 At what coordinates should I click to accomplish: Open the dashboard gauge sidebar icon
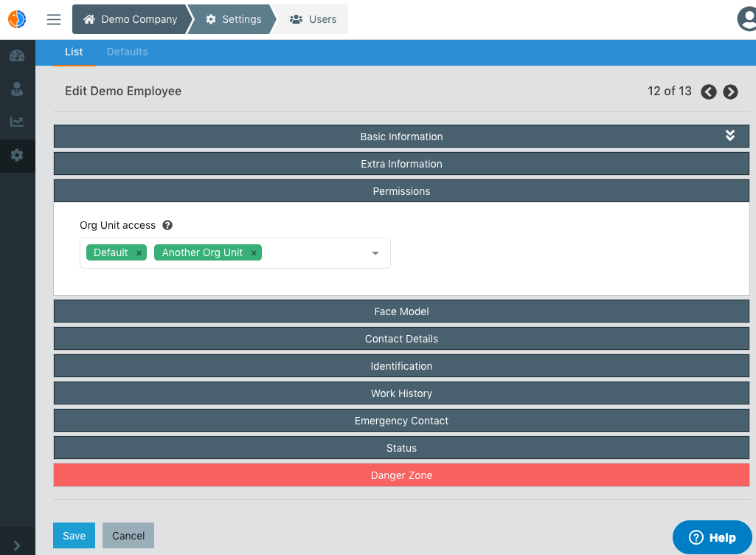pos(17,56)
